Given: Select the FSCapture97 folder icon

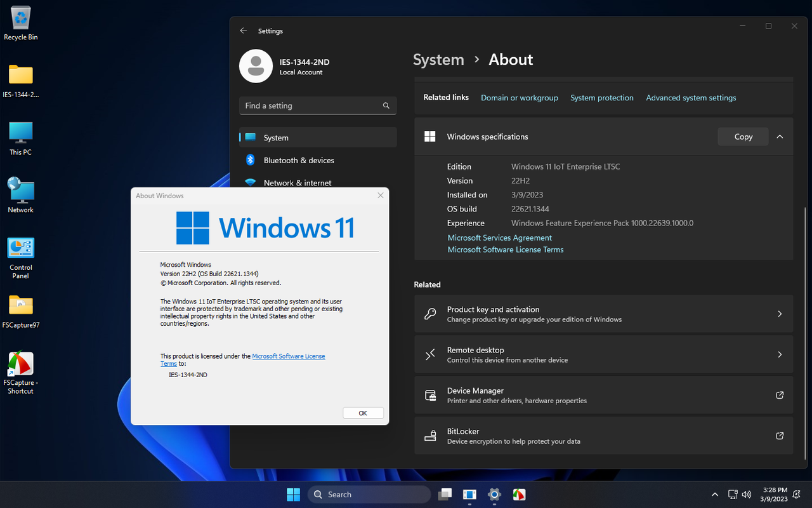Looking at the screenshot, I should tap(20, 311).
